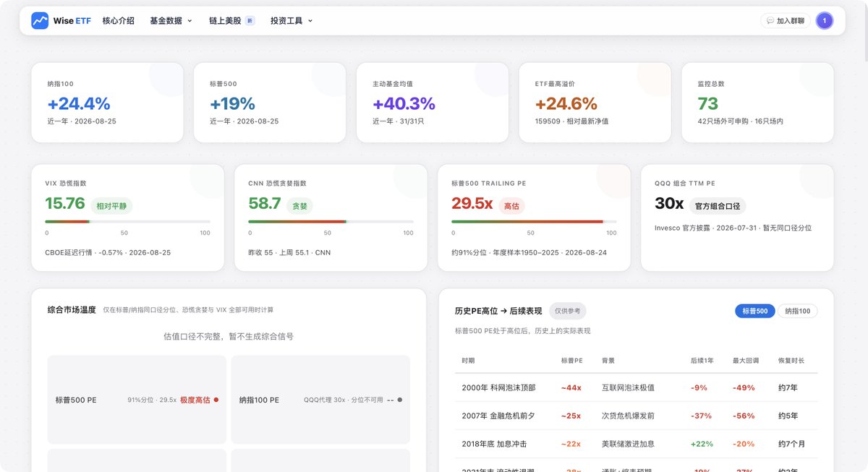The image size is (868, 472).
Task: Click the 历史PE高位 → 后续表现 heading
Action: coord(498,311)
